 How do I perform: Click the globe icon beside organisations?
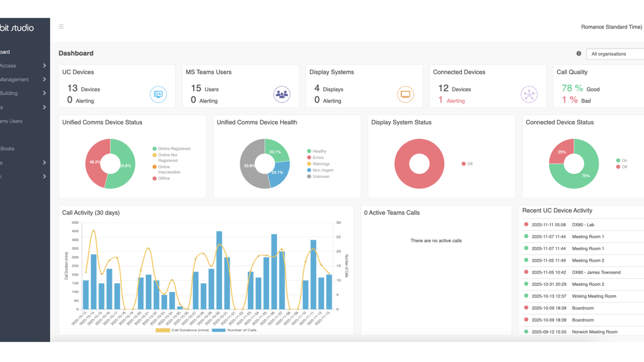(x=579, y=54)
